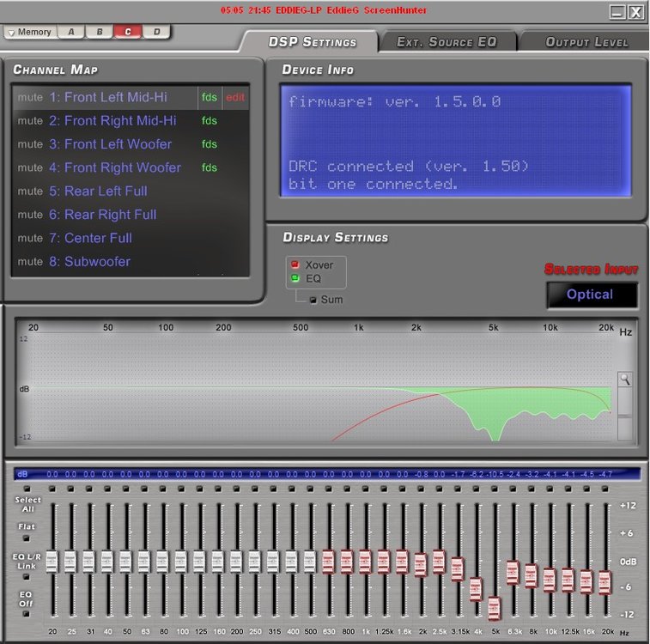Select memory preset A

coord(71,32)
